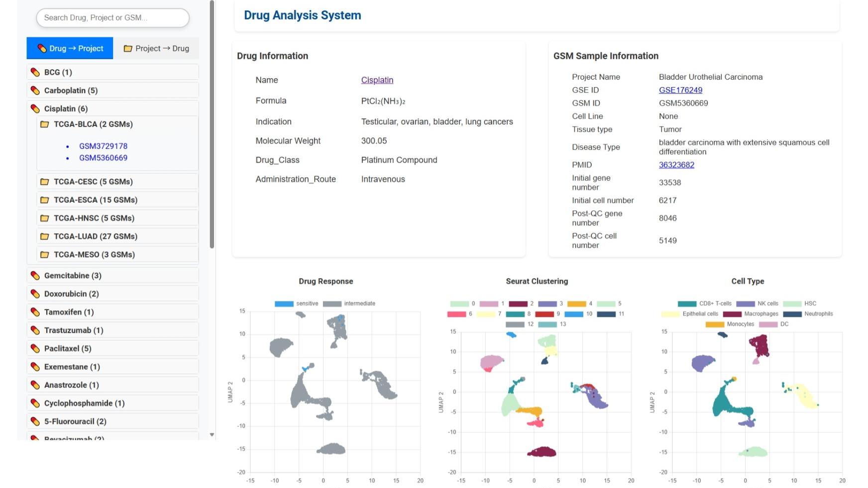Click the cluster 6 pink color swatch

458,314
